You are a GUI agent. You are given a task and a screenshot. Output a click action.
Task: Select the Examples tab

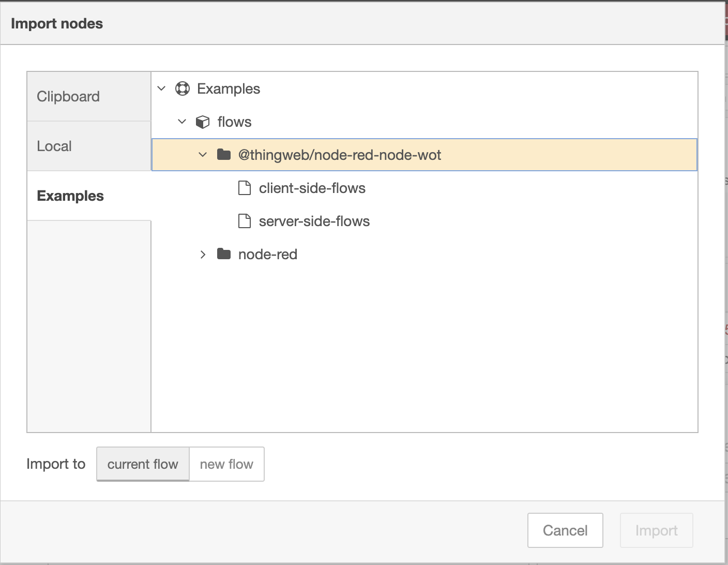[89, 196]
